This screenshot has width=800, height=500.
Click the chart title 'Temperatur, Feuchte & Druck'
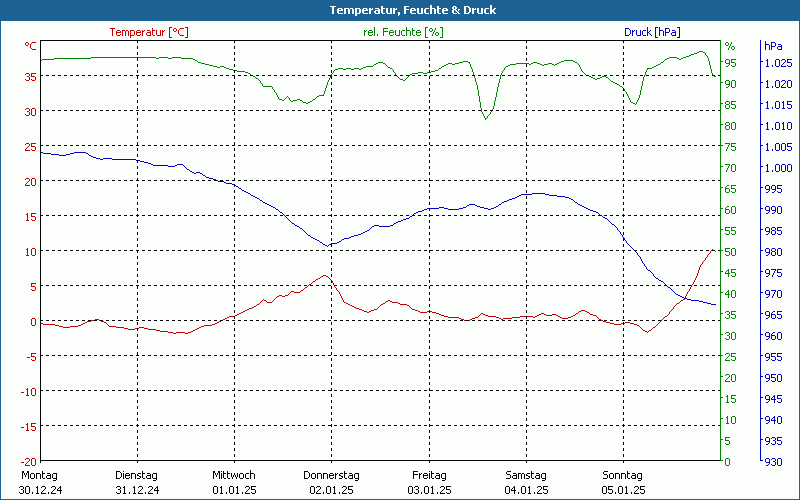click(413, 10)
